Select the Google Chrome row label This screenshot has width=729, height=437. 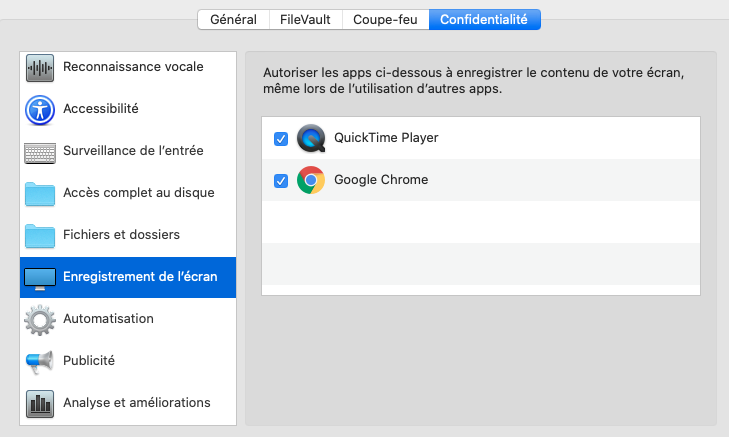pyautogui.click(x=381, y=180)
